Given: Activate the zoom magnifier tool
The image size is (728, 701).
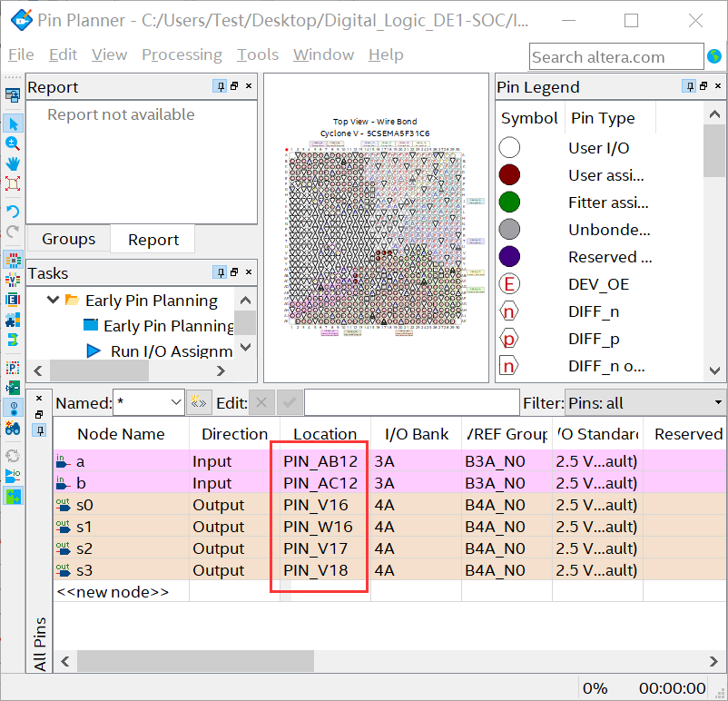Looking at the screenshot, I should [13, 144].
